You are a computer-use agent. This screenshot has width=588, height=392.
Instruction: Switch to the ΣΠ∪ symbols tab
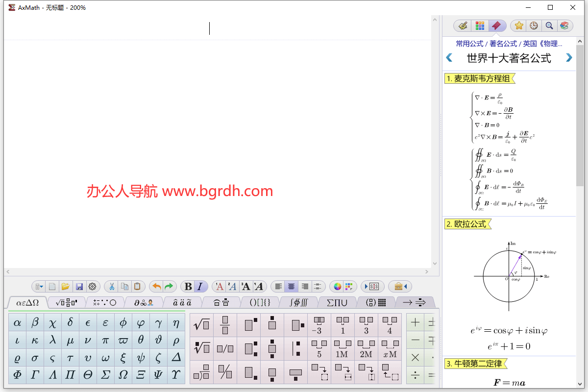(x=337, y=302)
